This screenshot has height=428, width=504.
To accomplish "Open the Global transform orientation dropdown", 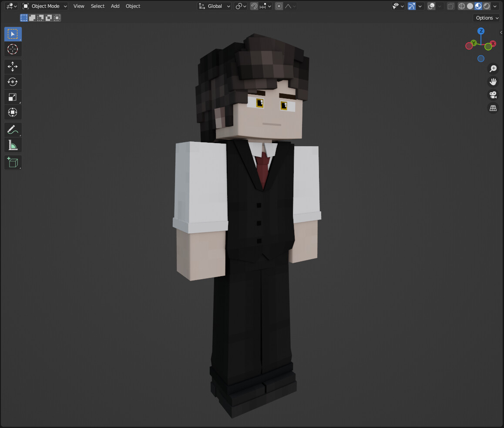I will (214, 6).
